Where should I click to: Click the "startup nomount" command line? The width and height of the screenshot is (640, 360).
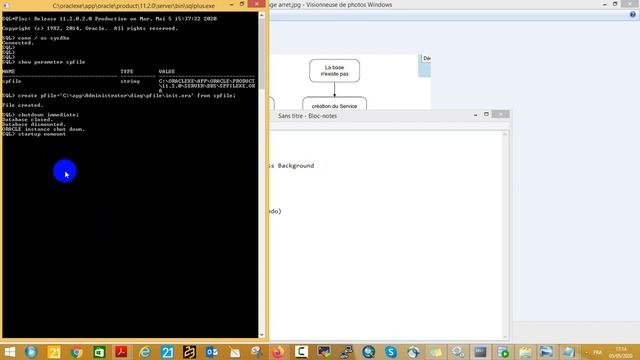click(x=34, y=134)
